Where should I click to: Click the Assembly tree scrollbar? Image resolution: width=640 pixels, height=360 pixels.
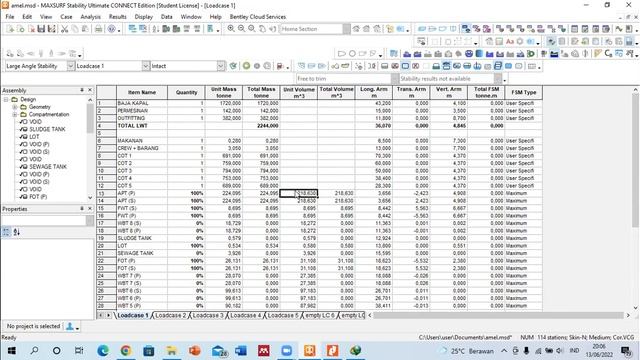click(90, 118)
